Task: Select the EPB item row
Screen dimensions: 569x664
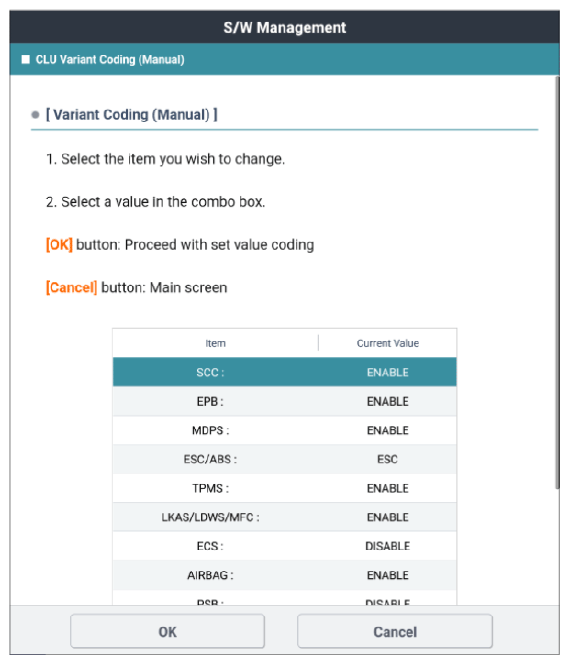Action: (284, 401)
